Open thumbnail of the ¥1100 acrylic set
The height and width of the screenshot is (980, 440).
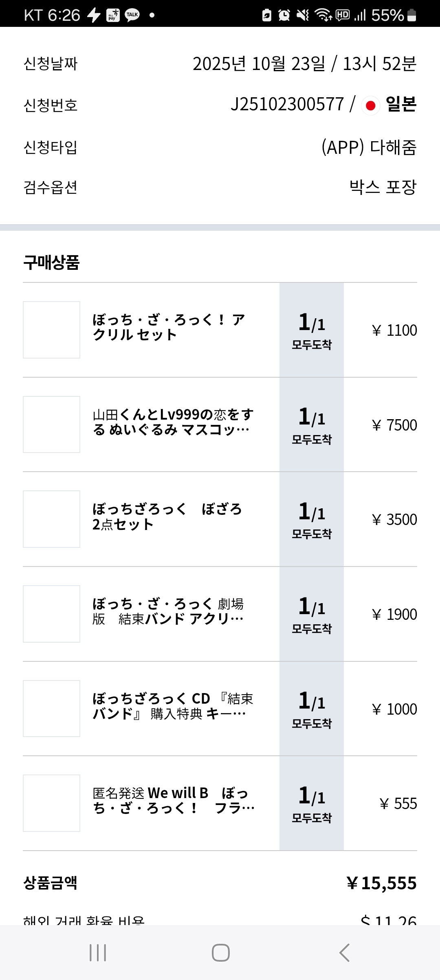[51, 330]
